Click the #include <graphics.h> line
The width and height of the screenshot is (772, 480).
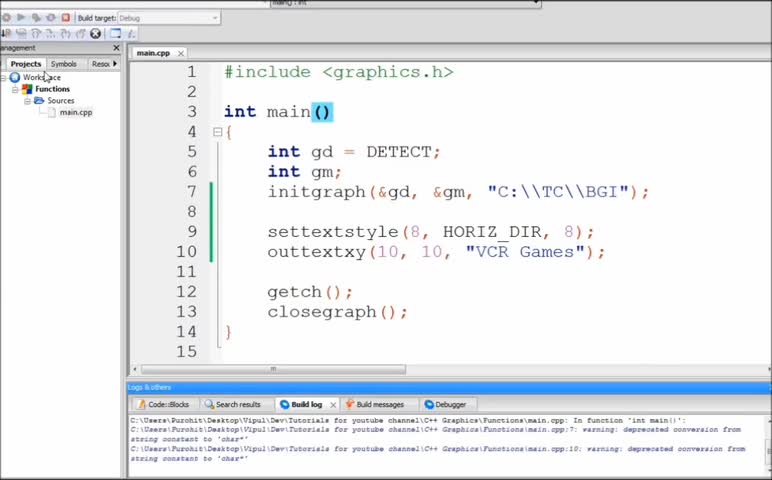(x=339, y=72)
